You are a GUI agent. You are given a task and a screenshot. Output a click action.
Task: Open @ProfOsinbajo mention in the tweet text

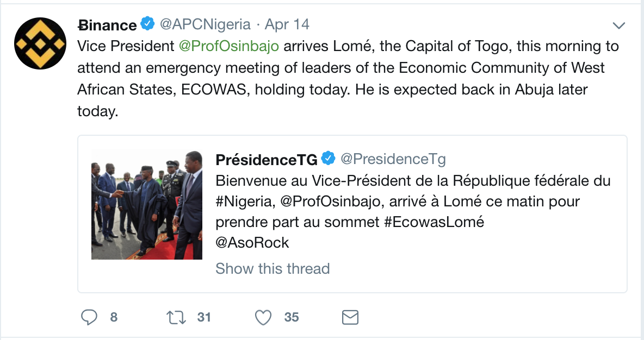pos(229,46)
